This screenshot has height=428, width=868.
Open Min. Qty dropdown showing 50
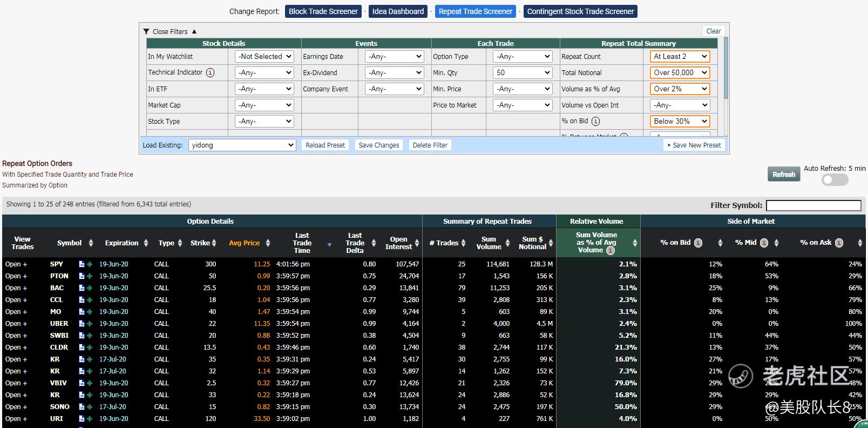point(523,72)
